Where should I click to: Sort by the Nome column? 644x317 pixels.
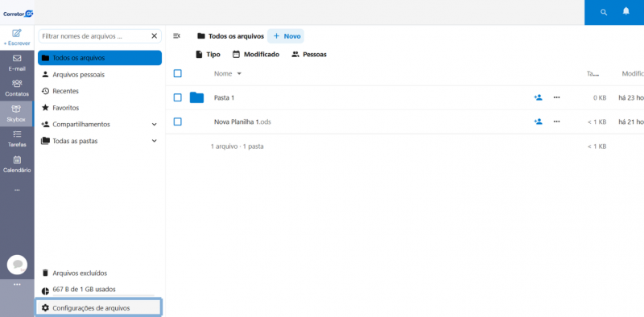[228, 74]
